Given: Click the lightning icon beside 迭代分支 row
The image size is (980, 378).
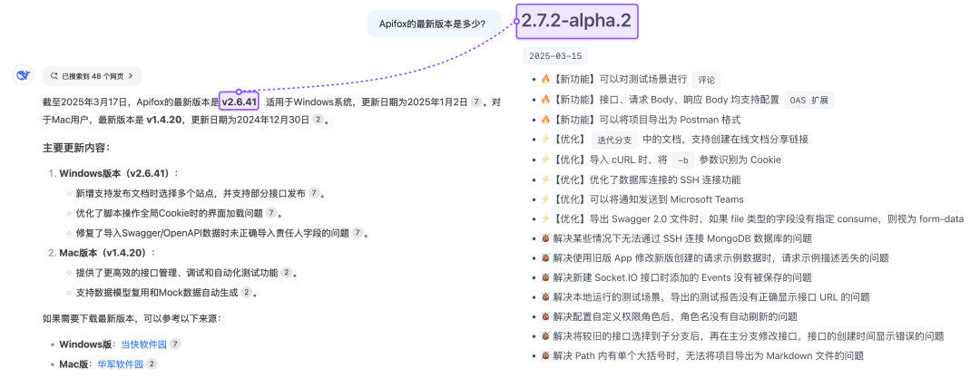Looking at the screenshot, I should [545, 140].
